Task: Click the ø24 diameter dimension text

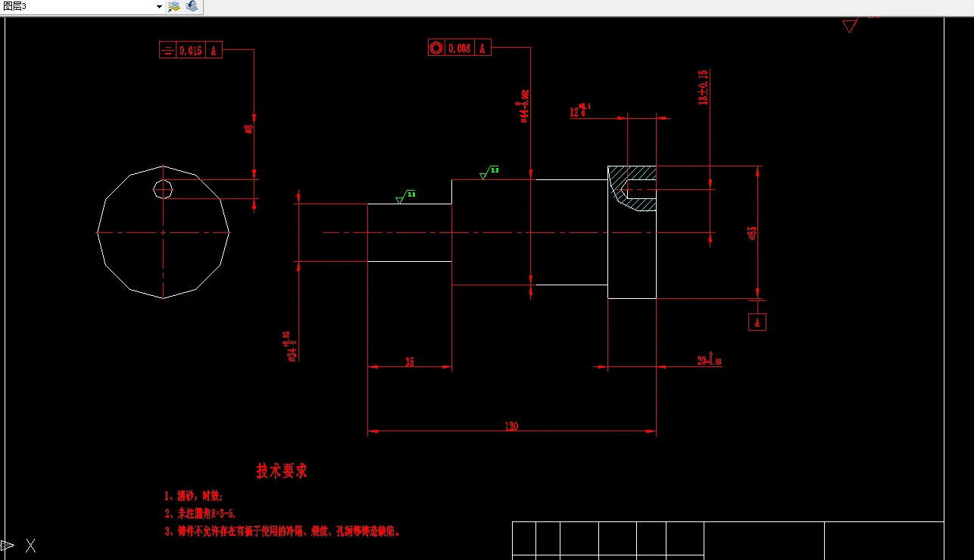Action: (290, 347)
